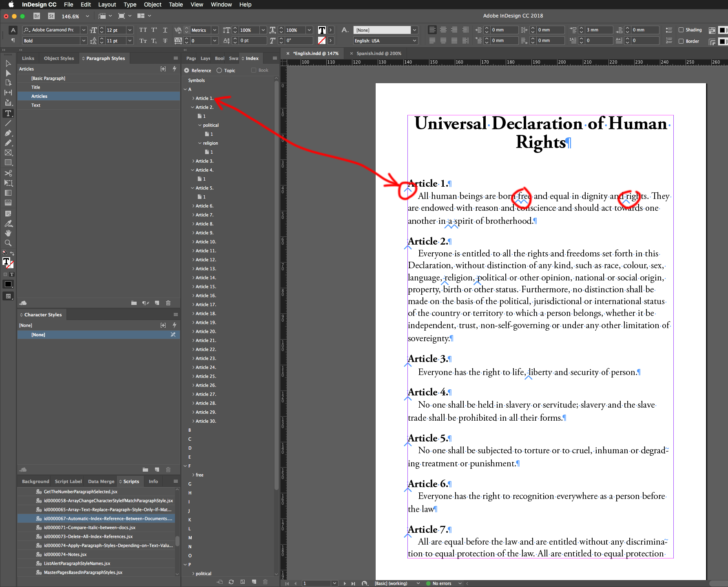Expand the free index entry

point(193,475)
